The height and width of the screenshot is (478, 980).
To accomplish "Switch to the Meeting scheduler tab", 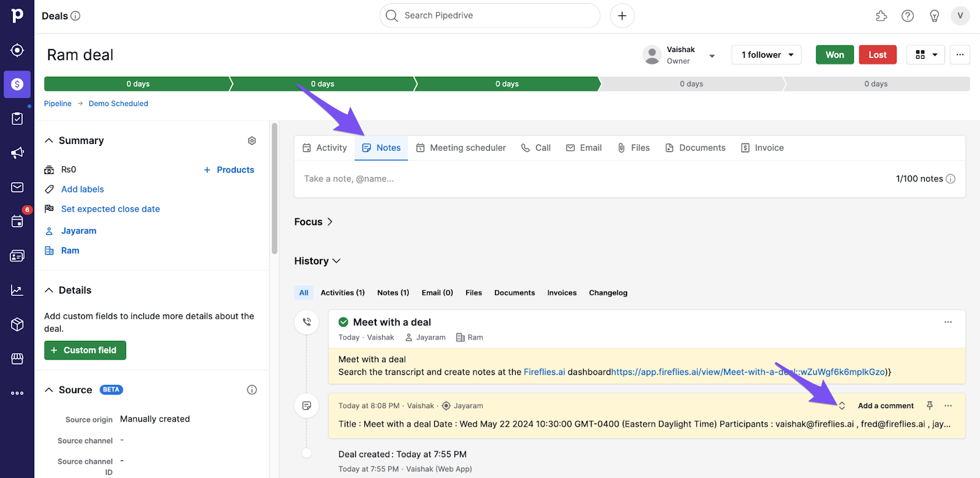I will [x=461, y=148].
